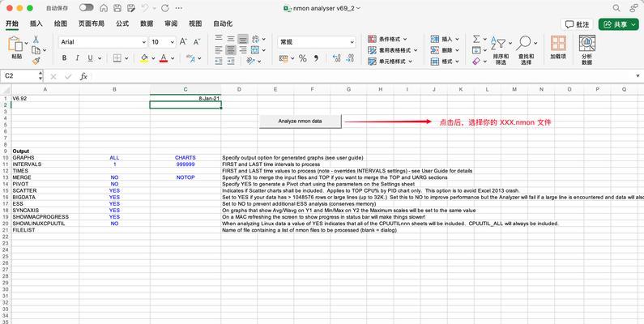Apply italic formatting
644x324 pixels.
tap(77, 58)
